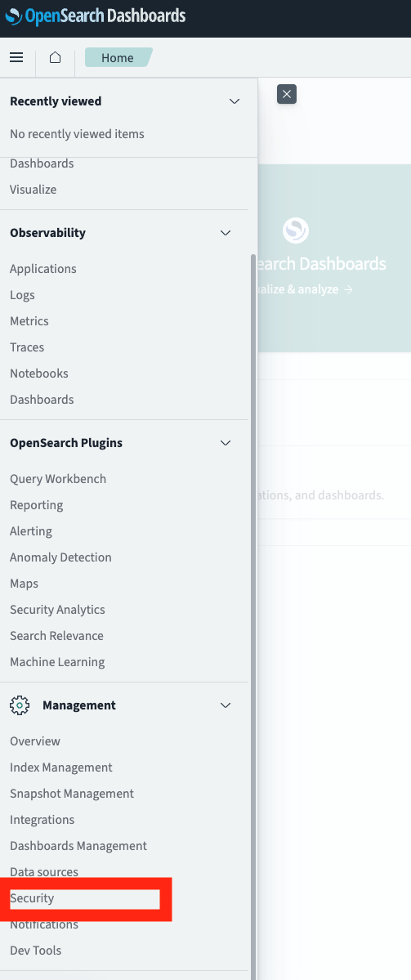Click the Management gear icon
The width and height of the screenshot is (411, 980).
(20, 705)
